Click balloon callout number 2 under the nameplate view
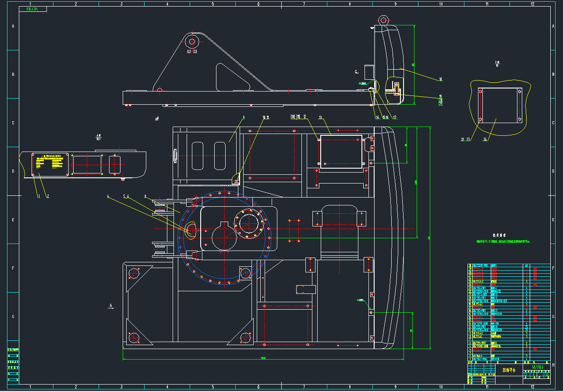The height and width of the screenshot is (392, 563). tap(48, 196)
